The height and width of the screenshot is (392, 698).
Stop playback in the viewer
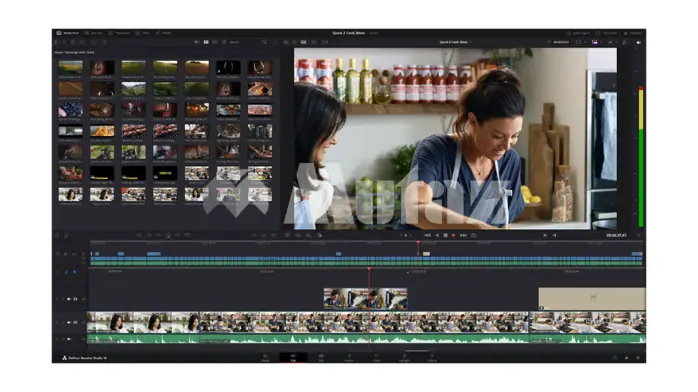pyautogui.click(x=445, y=235)
